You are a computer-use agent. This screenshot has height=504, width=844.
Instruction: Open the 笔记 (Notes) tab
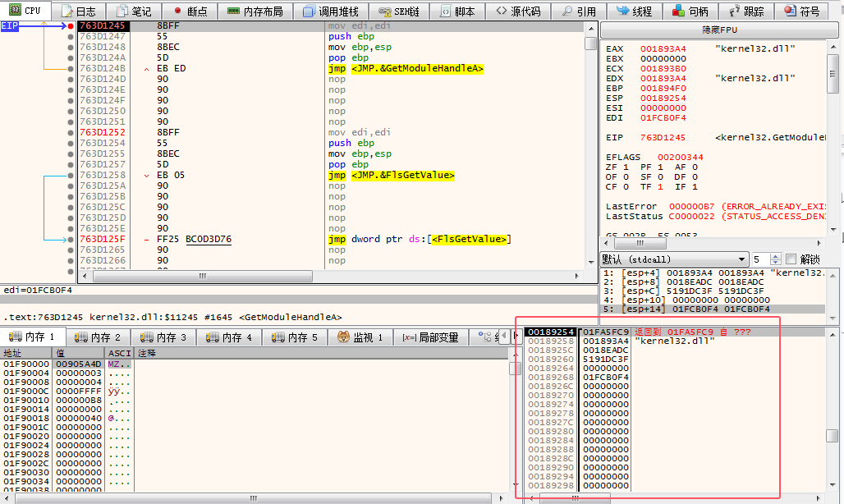[134, 11]
